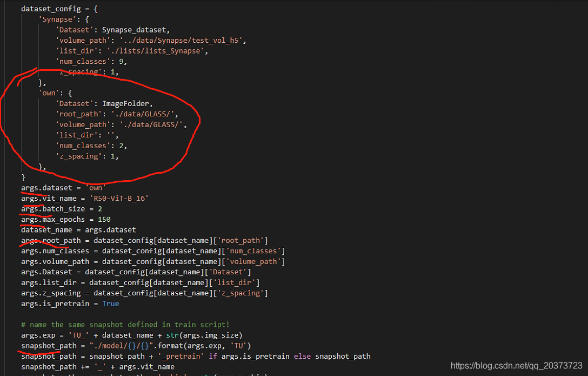Click the args.z_spacing assignment line

144,293
